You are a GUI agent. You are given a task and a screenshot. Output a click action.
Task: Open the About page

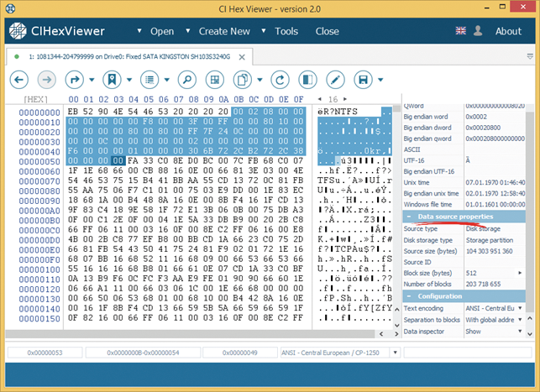(x=508, y=31)
